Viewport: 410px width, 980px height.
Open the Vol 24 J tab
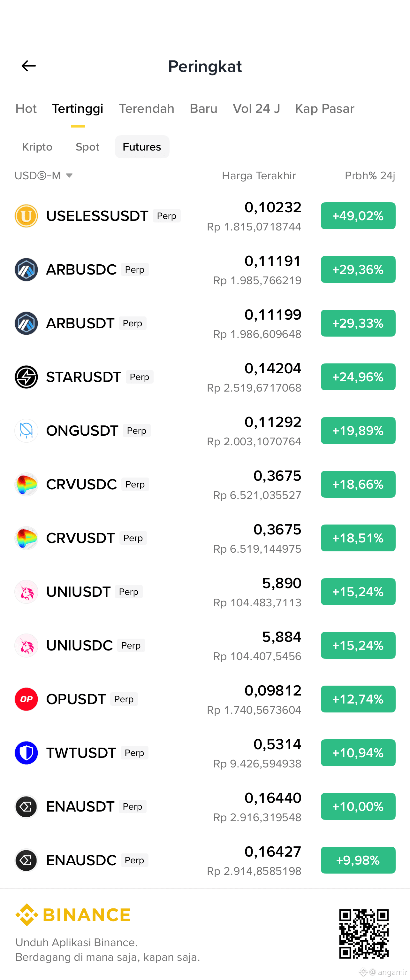tap(256, 108)
